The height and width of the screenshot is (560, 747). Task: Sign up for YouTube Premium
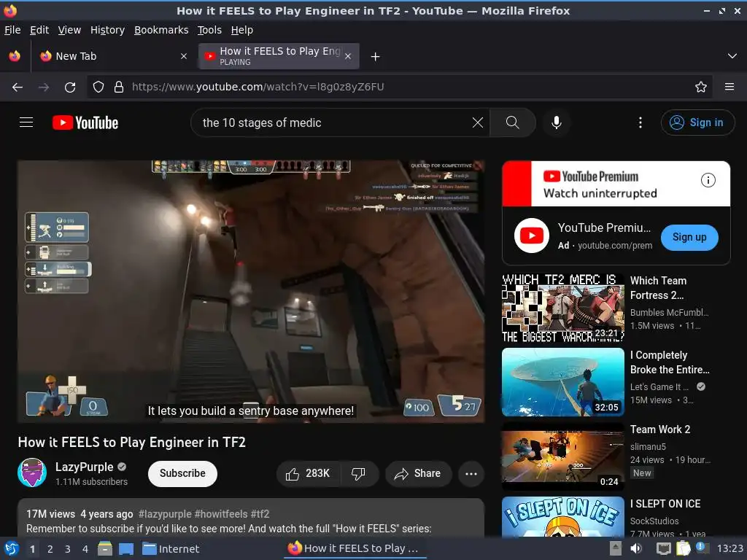pyautogui.click(x=689, y=237)
